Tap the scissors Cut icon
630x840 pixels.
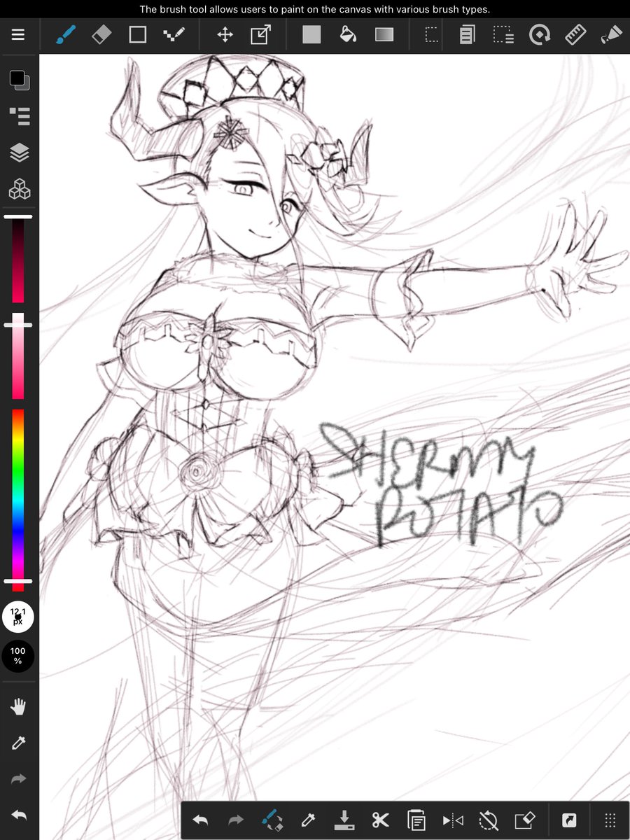tap(380, 820)
